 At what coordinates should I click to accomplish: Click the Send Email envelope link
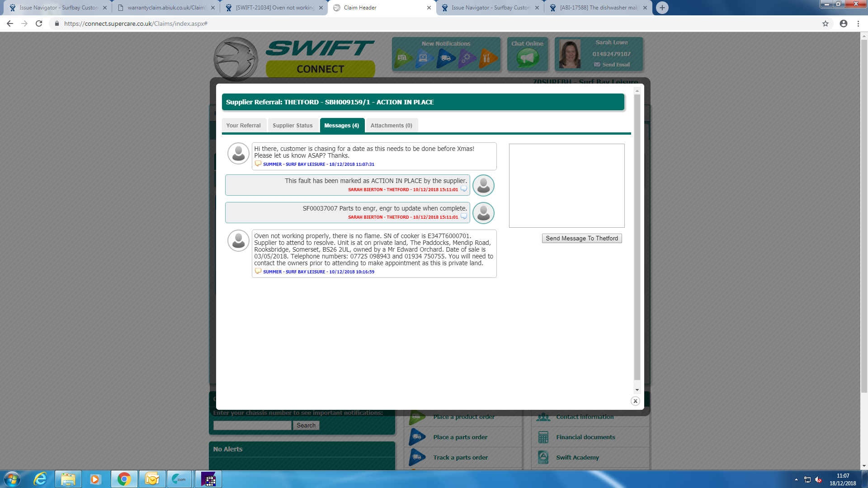[612, 65]
